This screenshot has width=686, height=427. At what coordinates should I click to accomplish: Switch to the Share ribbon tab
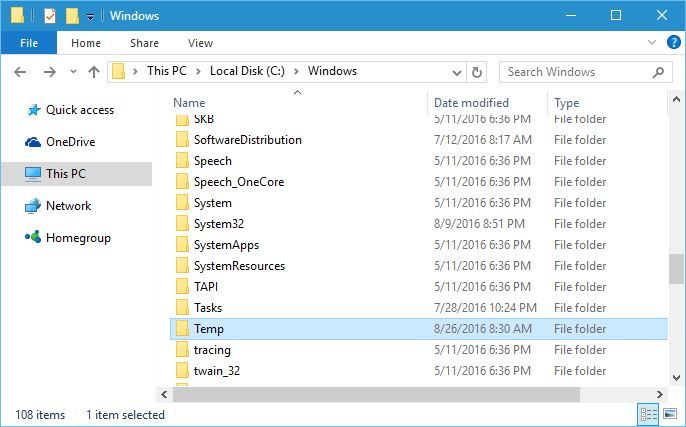[144, 43]
